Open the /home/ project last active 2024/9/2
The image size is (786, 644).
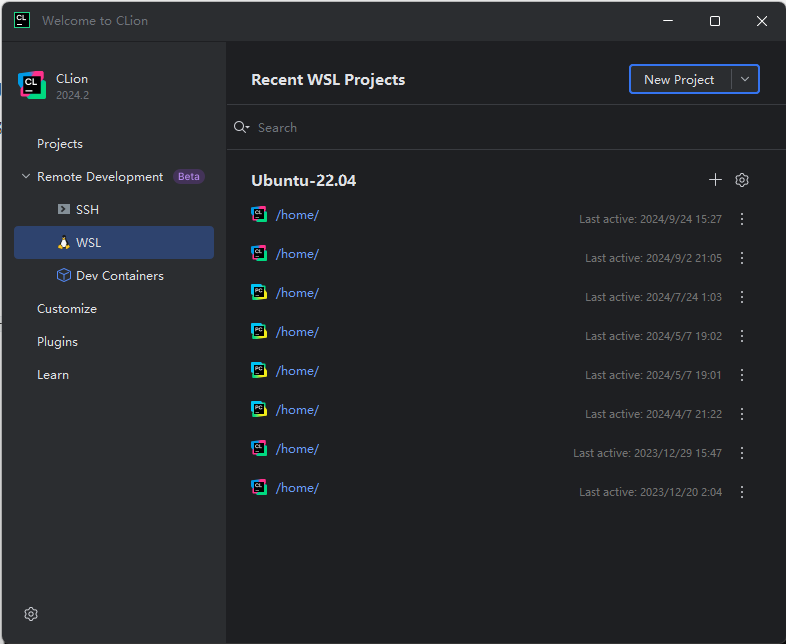coord(297,254)
